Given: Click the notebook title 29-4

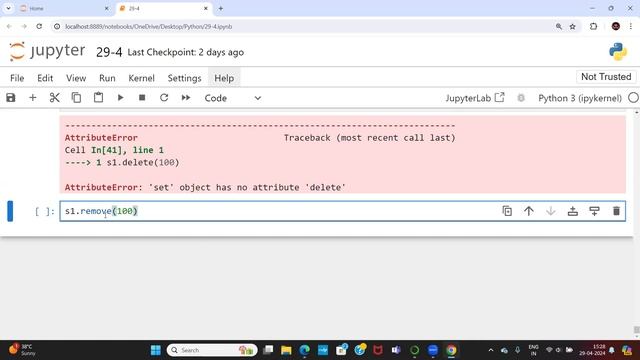Looking at the screenshot, I should 109,52.
